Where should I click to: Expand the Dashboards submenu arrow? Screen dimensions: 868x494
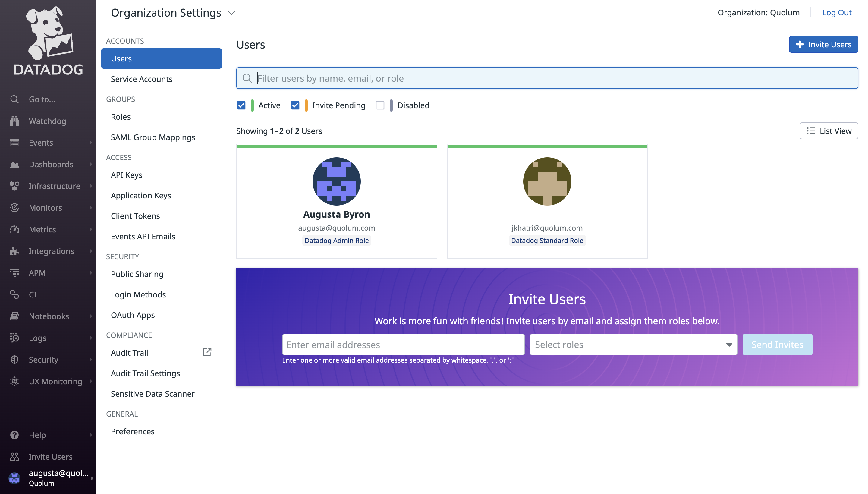coord(90,164)
